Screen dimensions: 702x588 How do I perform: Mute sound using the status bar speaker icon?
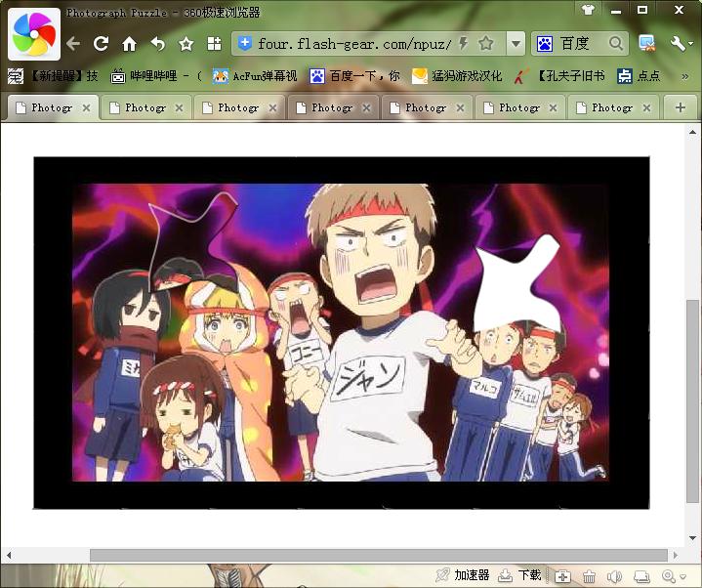(615, 576)
